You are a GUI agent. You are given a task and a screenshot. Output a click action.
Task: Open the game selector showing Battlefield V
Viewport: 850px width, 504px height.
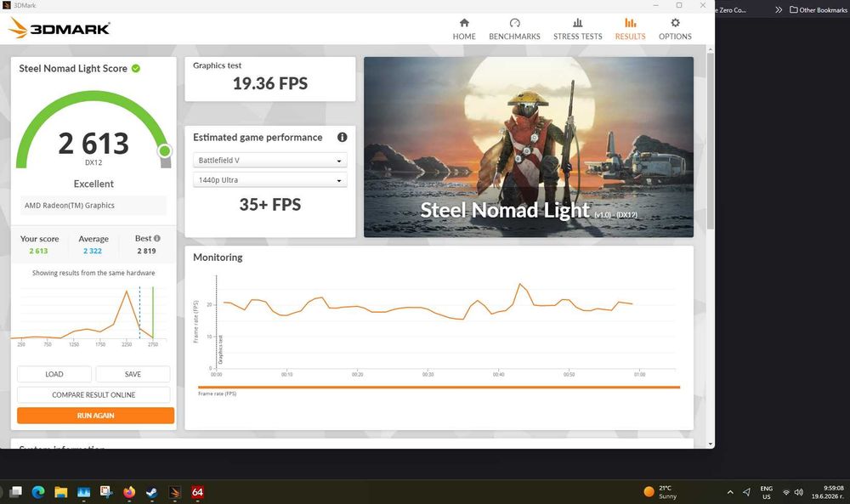coord(270,161)
